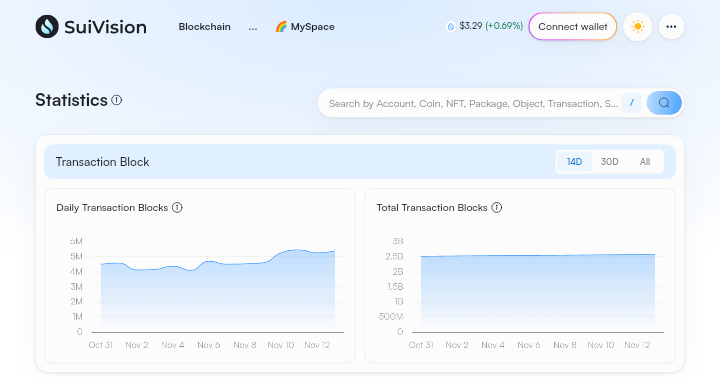The width and height of the screenshot is (720, 377).
Task: Focus the account and coin search field
Action: click(473, 103)
